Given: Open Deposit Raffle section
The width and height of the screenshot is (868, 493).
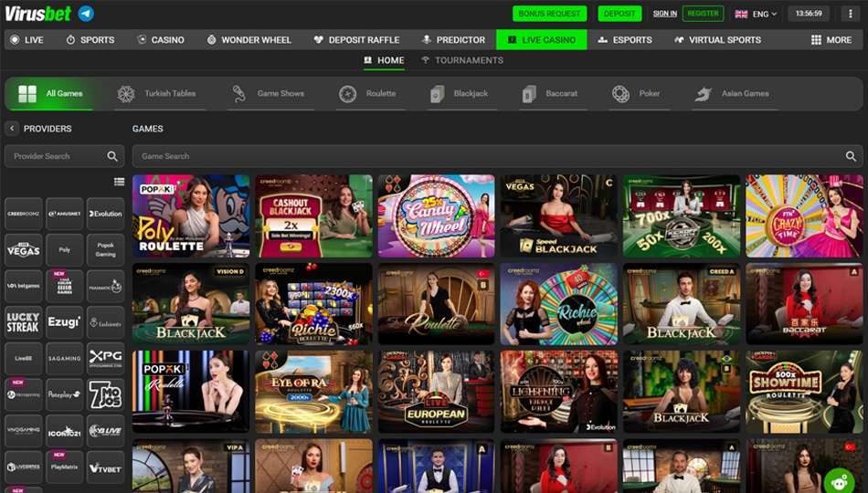Looking at the screenshot, I should pyautogui.click(x=356, y=40).
